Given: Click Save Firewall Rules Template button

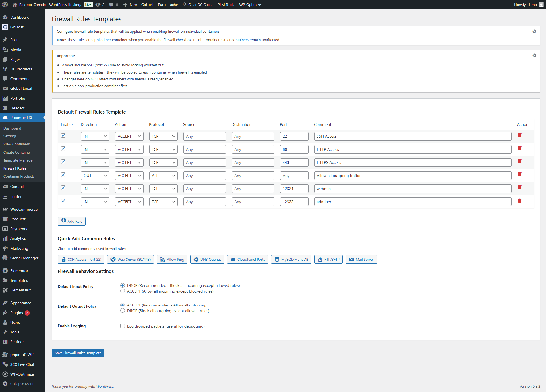Looking at the screenshot, I should pos(78,353).
